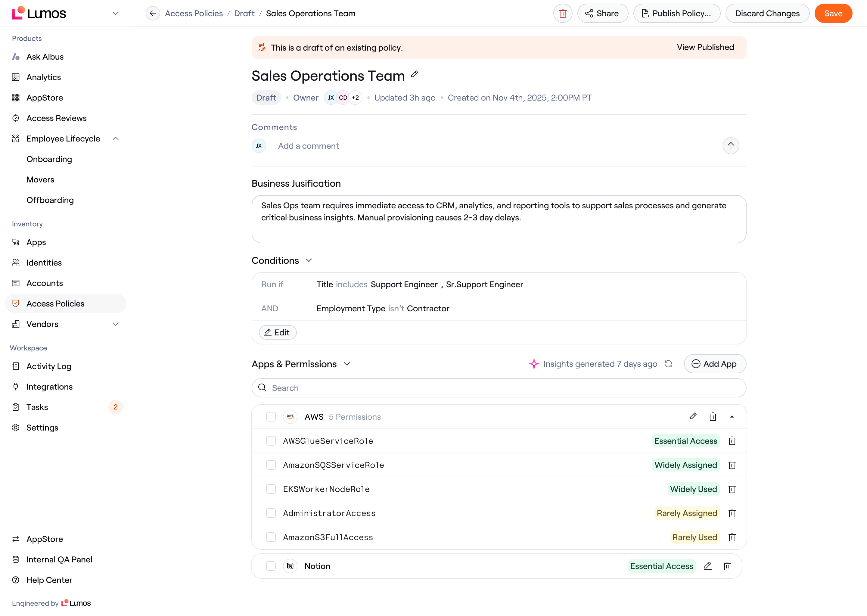The width and height of the screenshot is (867, 616).
Task: Remove EKSWorkerNodeRole using its trash icon
Action: pyautogui.click(x=732, y=489)
